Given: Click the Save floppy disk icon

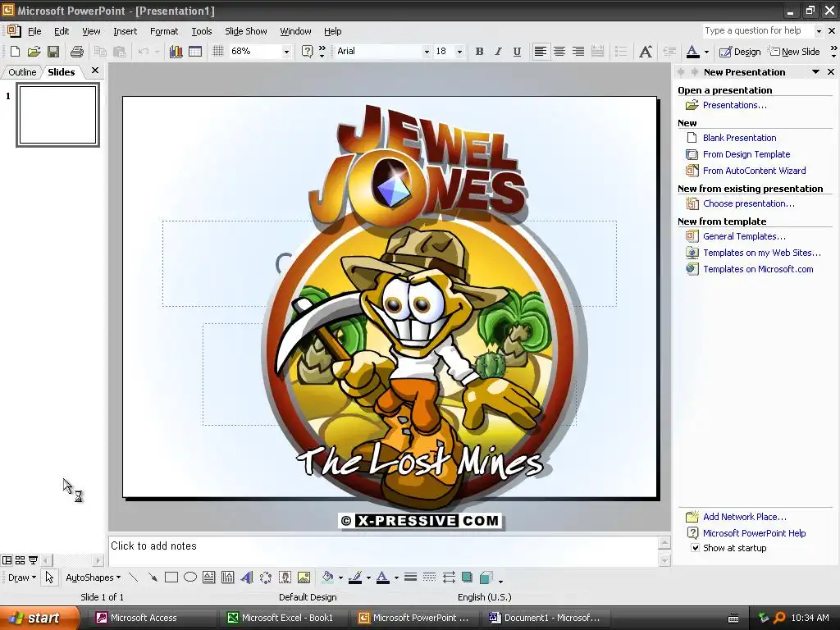Looking at the screenshot, I should (53, 52).
